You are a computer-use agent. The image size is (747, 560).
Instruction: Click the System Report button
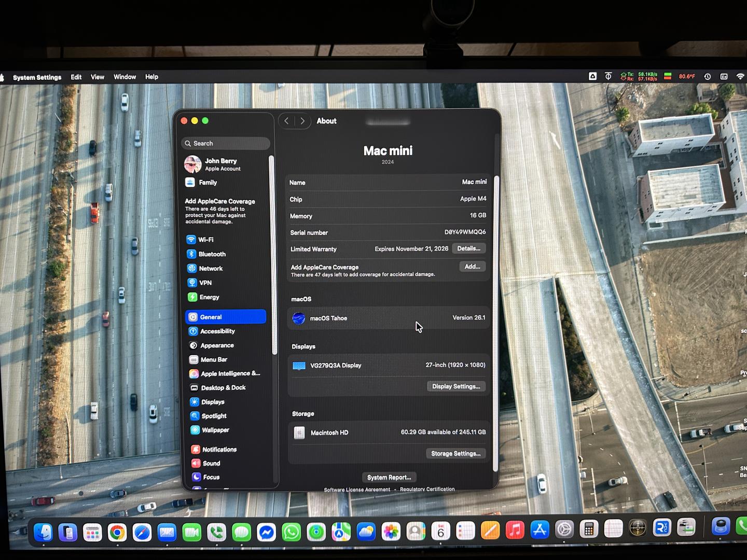389,477
